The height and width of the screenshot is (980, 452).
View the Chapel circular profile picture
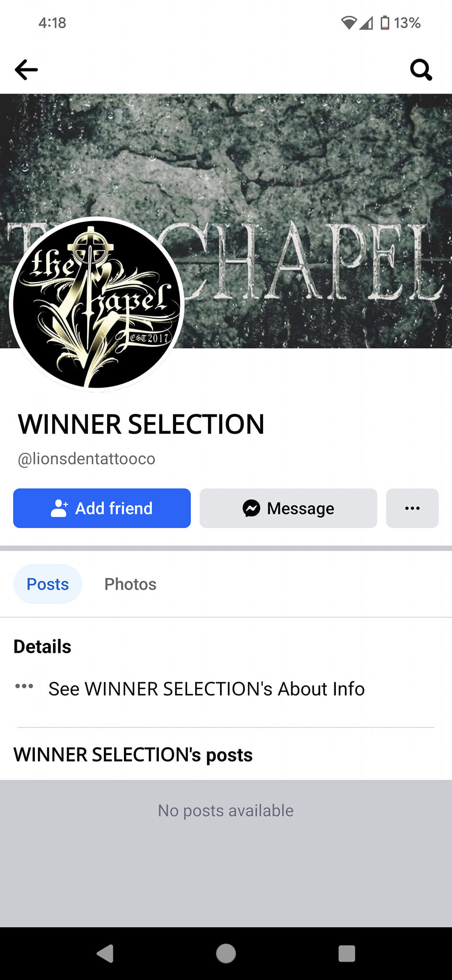pyautogui.click(x=97, y=304)
